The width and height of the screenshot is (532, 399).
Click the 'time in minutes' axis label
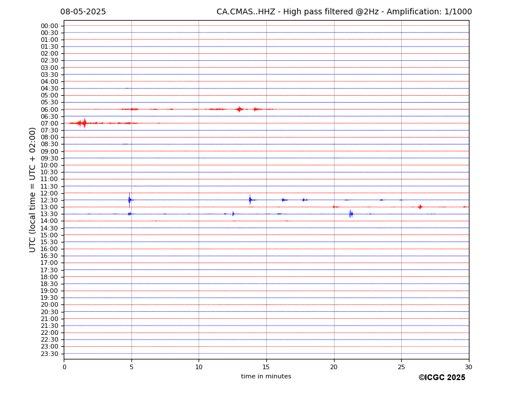pos(266,376)
